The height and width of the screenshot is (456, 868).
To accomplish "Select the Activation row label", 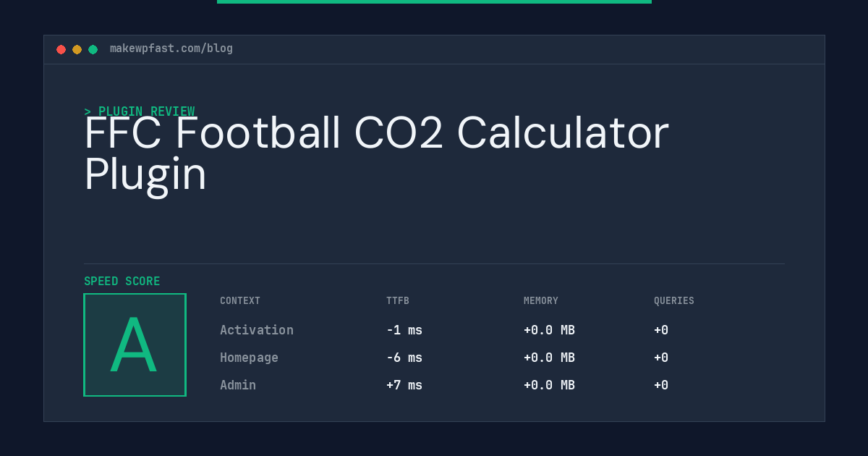I will [257, 330].
